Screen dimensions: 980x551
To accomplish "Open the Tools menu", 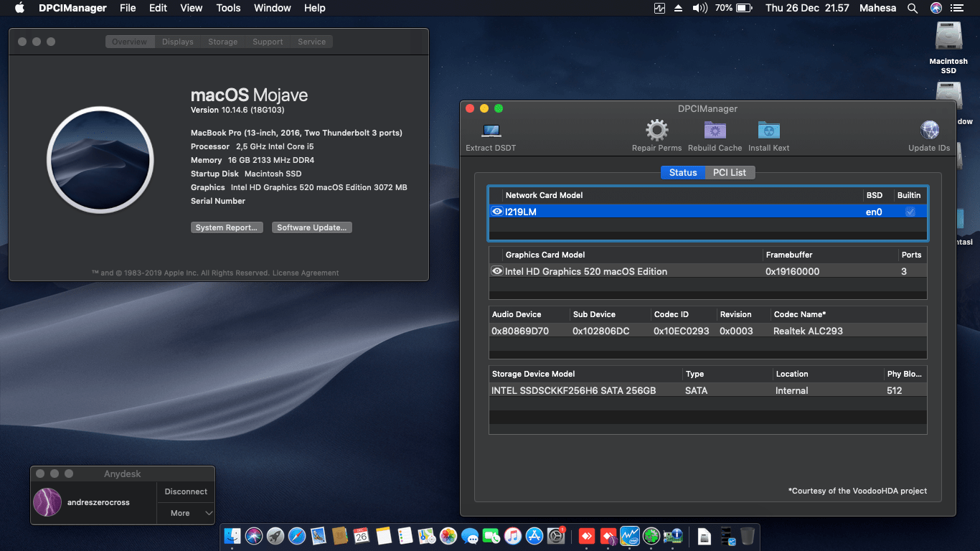I will click(228, 8).
